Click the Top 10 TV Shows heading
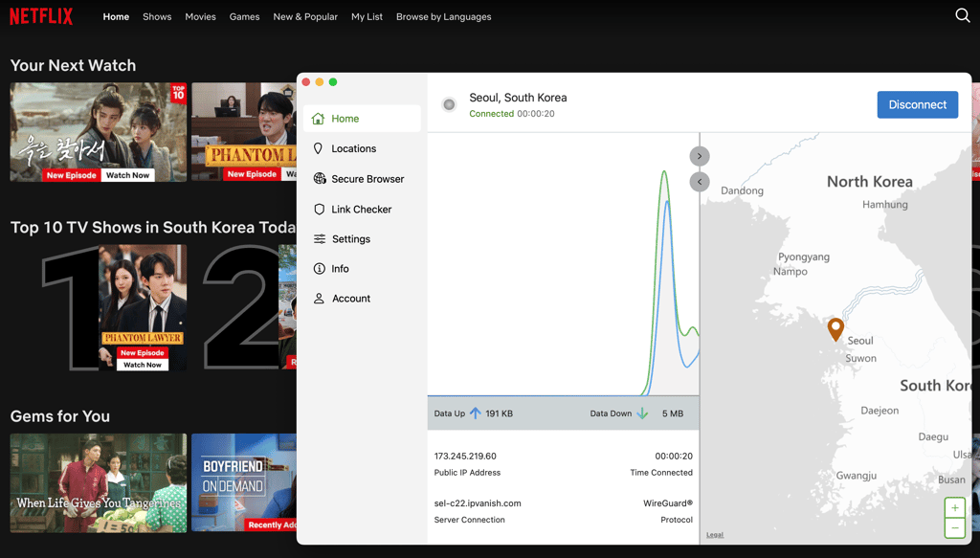Image resolution: width=980 pixels, height=558 pixels. [x=153, y=228]
